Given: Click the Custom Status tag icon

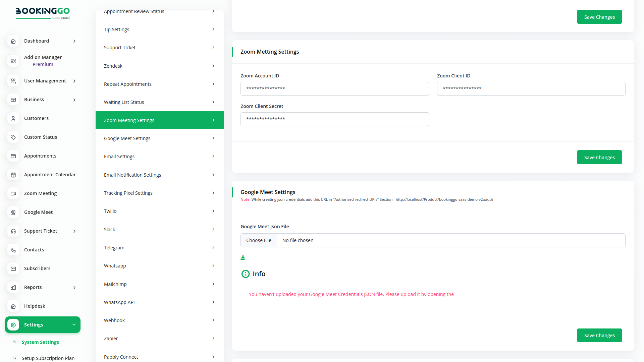Looking at the screenshot, I should click(13, 137).
